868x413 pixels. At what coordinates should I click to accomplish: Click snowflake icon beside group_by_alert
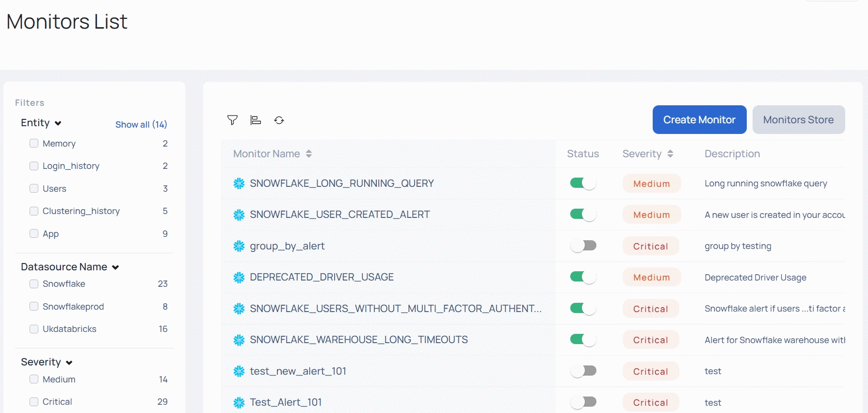[239, 246]
